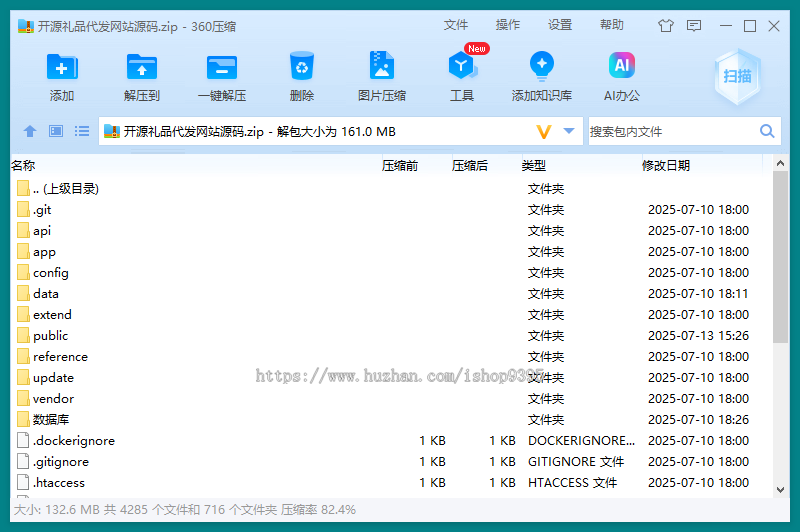This screenshot has height=532, width=800.
Task: Click the "2025-07-10 18:11" date cell
Action: click(698, 293)
